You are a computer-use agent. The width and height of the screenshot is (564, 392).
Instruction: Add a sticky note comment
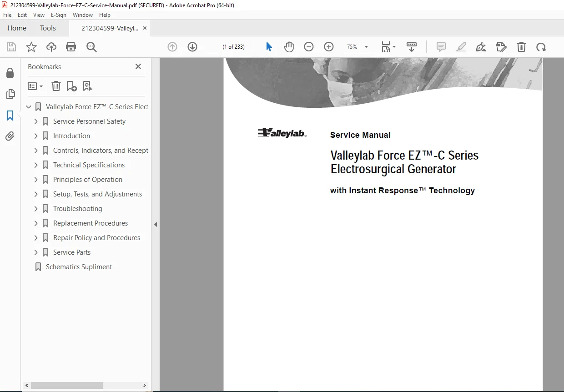441,47
